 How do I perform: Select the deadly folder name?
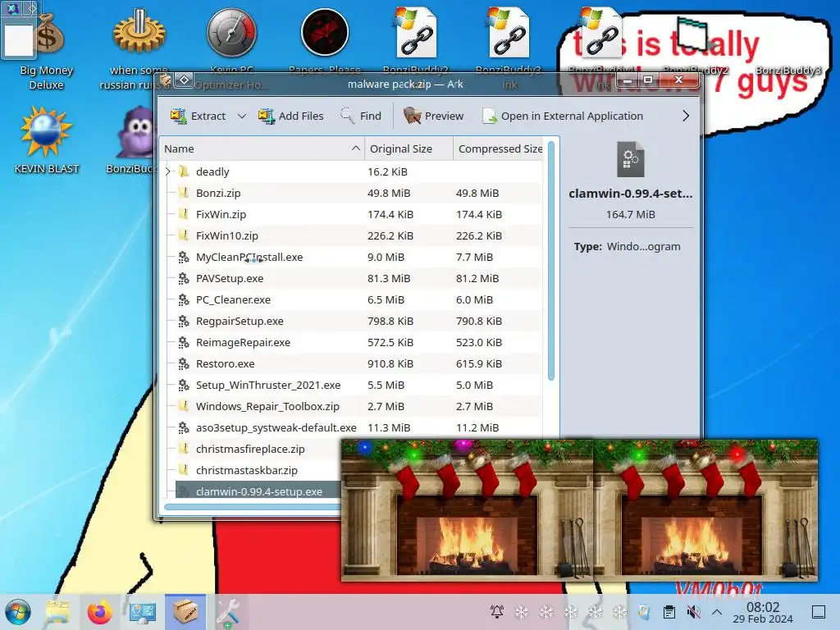(x=212, y=171)
